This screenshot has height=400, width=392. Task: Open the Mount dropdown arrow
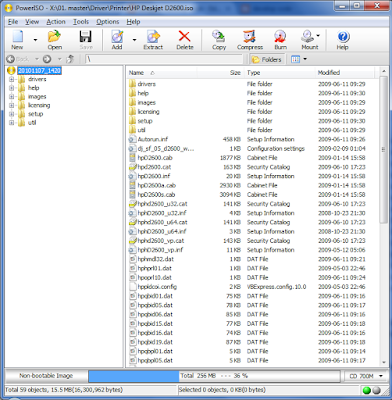tap(318, 35)
